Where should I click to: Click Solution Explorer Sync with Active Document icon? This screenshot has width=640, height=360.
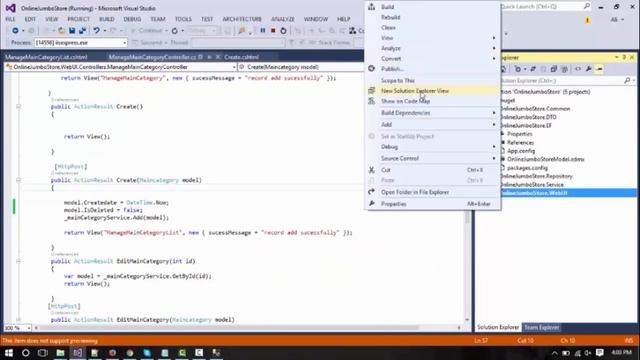tap(533, 69)
